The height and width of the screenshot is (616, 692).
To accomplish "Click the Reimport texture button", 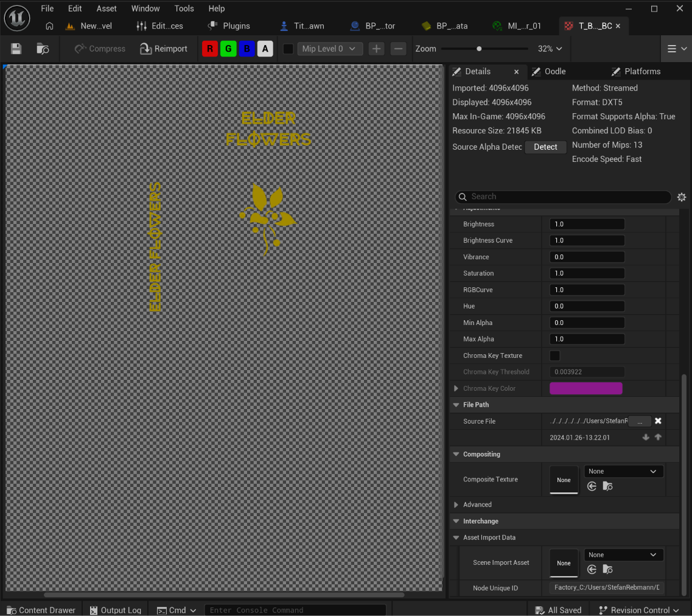I will tap(163, 49).
